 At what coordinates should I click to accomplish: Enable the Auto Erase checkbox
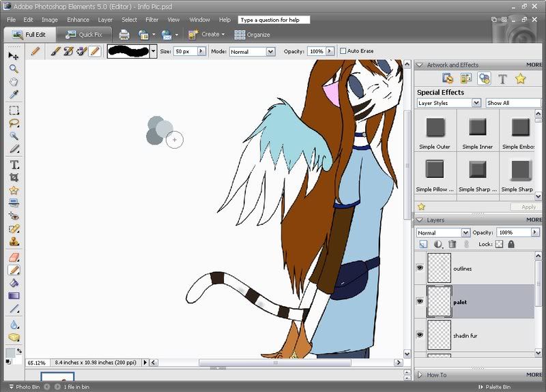[x=343, y=51]
